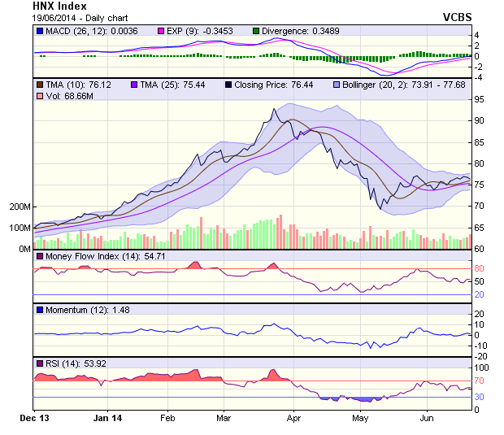Click the VCBS label at top right

pyautogui.click(x=457, y=17)
